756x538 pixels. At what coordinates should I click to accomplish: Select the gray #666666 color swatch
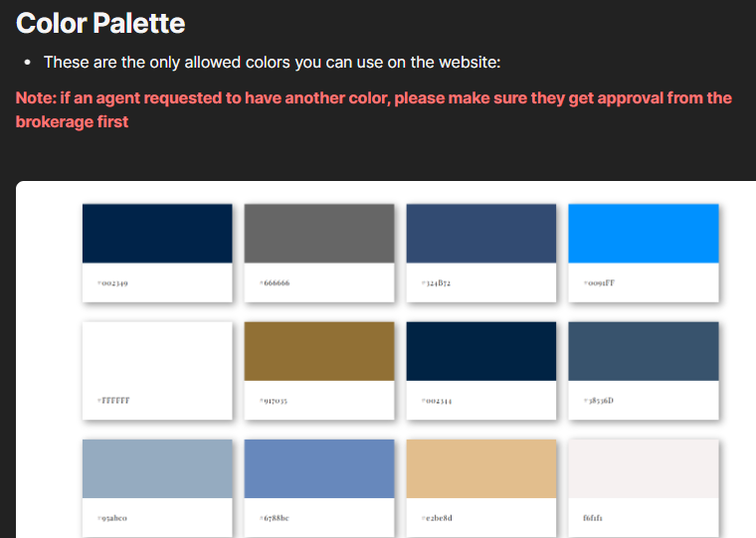tap(319, 234)
